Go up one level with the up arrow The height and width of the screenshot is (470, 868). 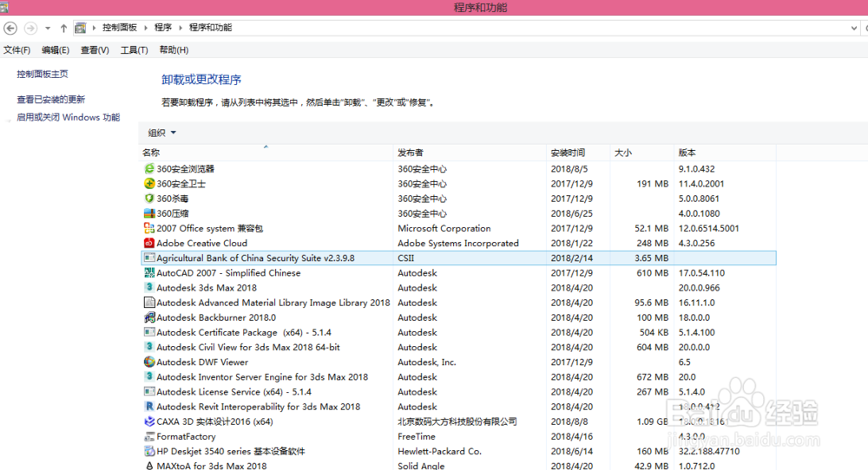pyautogui.click(x=63, y=28)
